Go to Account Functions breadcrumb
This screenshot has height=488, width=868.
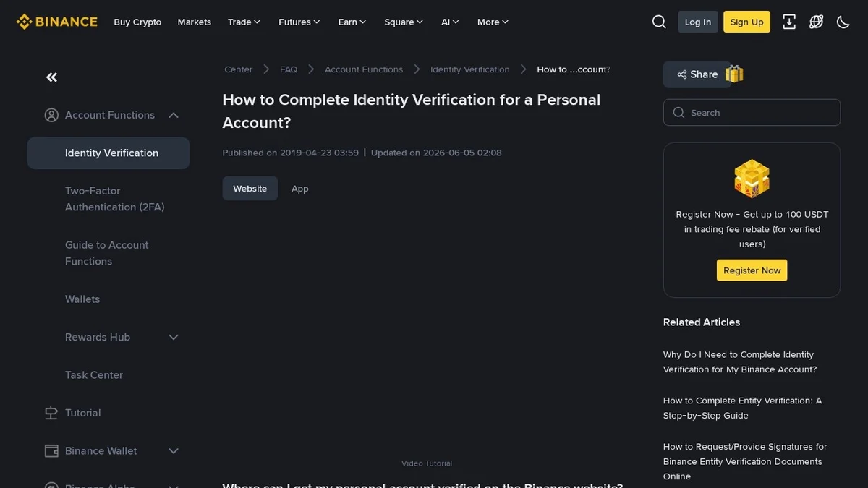364,69
